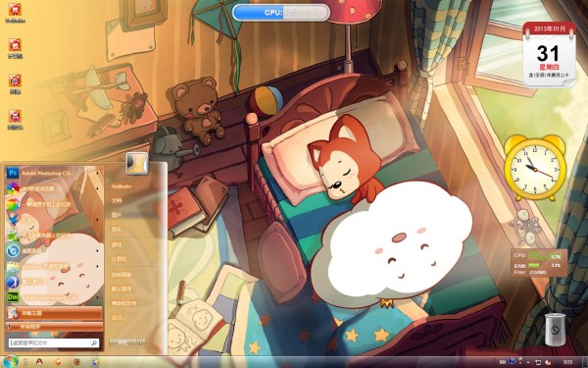Viewport: 588px width, 368px height.
Task: Click the Shut down button
Action: coord(123,342)
